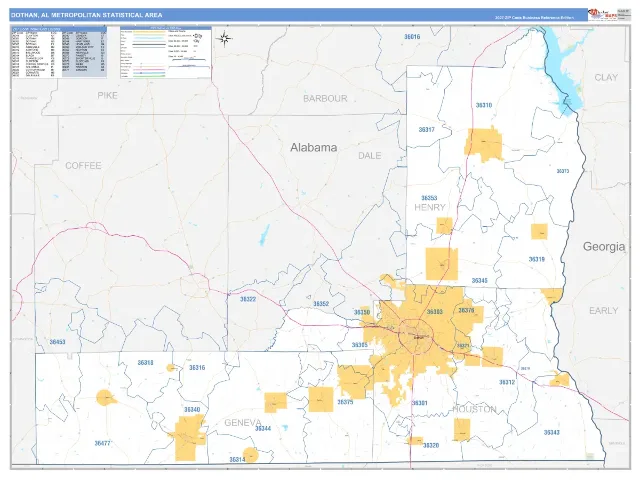Click ZIP code label 36373
The height and width of the screenshot is (480, 640).
563,171
